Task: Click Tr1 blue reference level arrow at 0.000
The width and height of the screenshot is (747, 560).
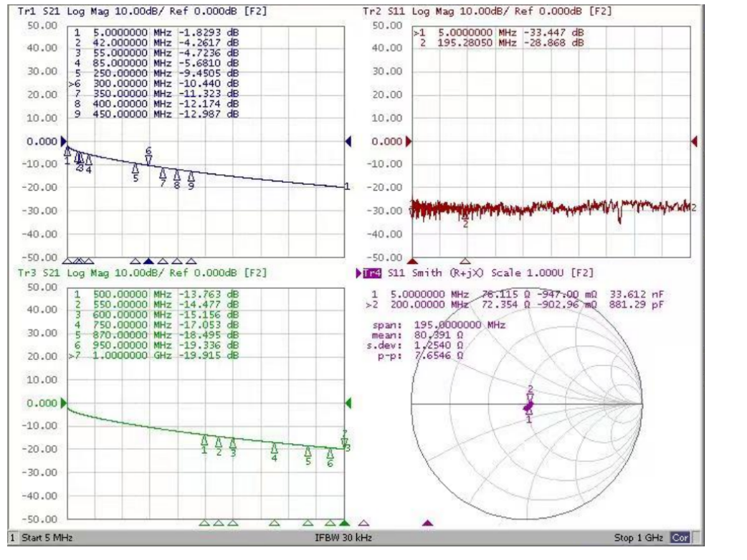Action: click(x=63, y=141)
